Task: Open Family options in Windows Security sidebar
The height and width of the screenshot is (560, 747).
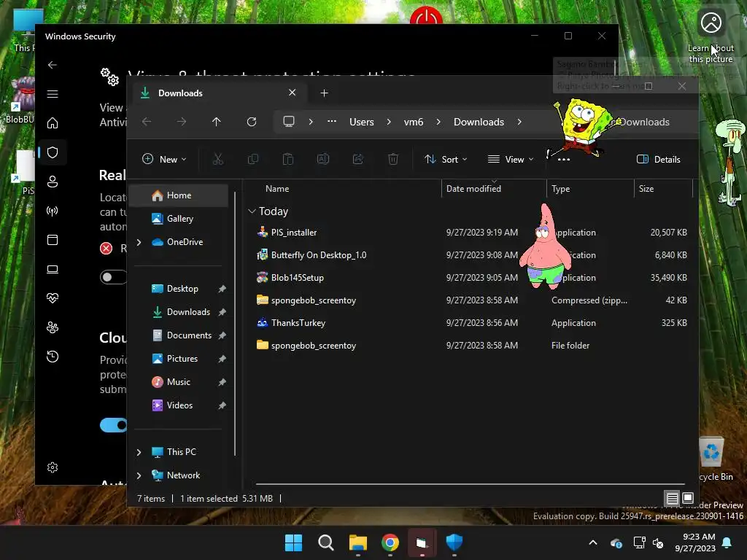Action: point(53,327)
